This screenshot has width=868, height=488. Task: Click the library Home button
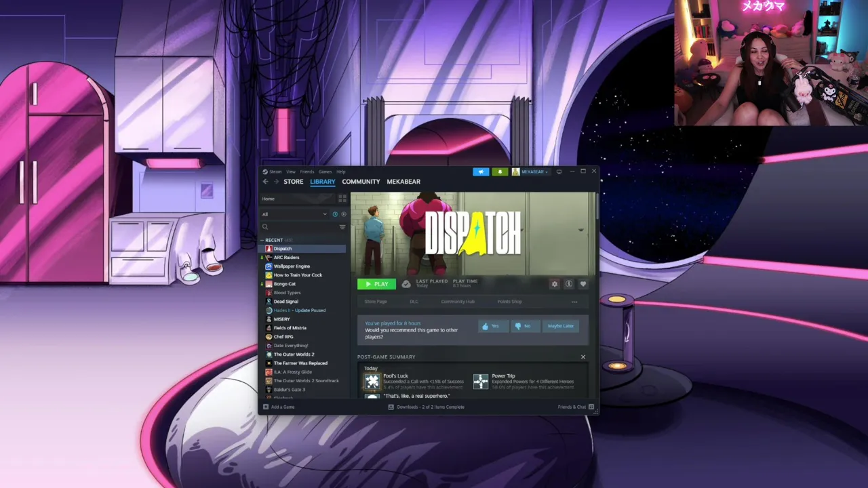pyautogui.click(x=298, y=199)
